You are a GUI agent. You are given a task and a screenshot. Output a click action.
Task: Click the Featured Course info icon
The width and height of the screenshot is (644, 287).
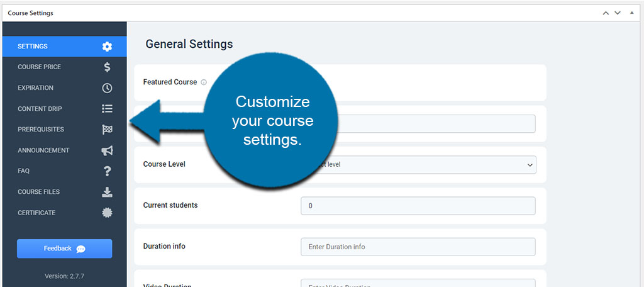click(204, 82)
